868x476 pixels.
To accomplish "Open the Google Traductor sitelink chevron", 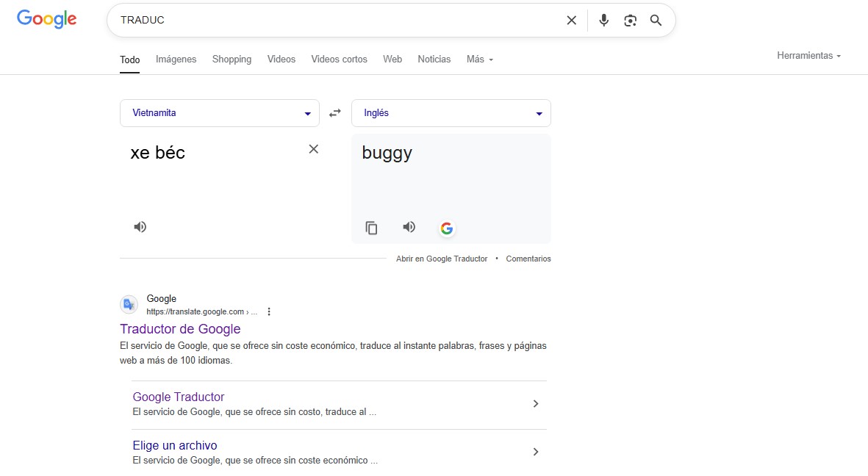I will 535,403.
